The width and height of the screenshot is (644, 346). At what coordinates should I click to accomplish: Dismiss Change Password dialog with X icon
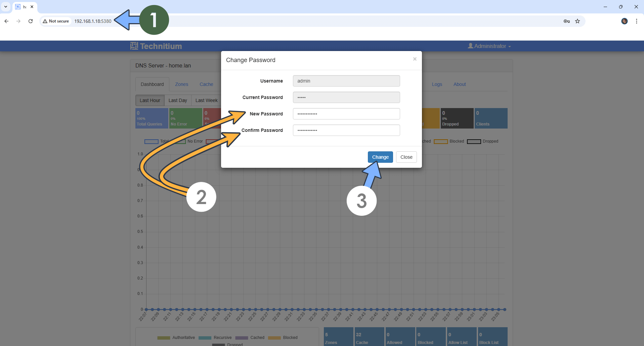coord(415,59)
